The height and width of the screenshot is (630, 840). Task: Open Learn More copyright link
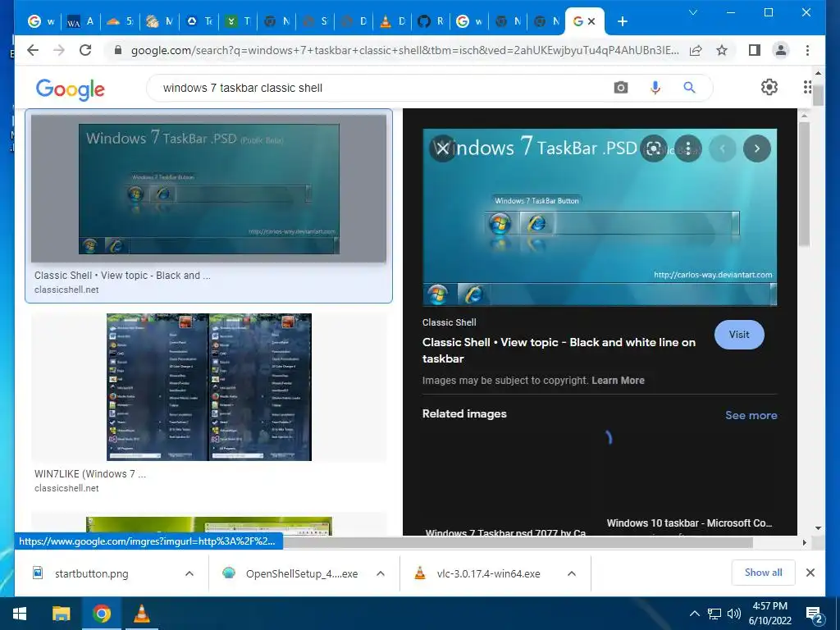click(618, 381)
